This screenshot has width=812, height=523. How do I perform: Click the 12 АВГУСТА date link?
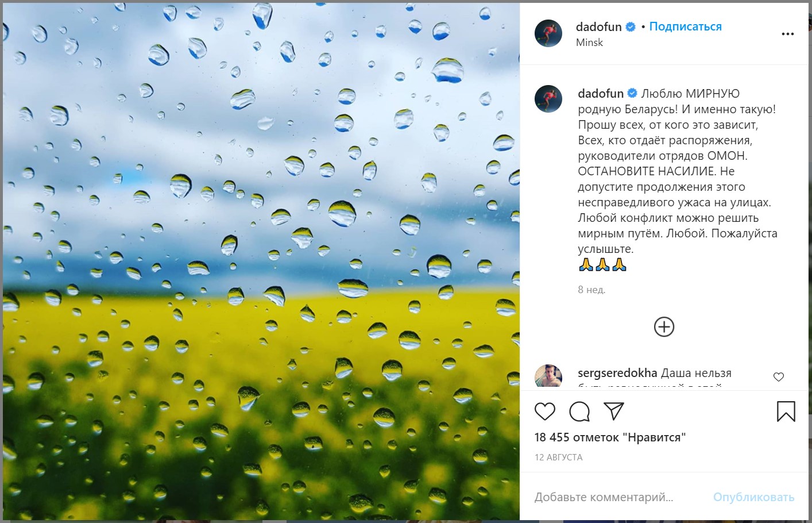558,457
